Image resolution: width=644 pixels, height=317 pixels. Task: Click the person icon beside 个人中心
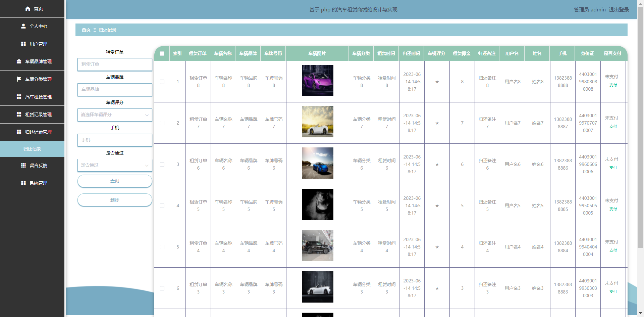23,26
